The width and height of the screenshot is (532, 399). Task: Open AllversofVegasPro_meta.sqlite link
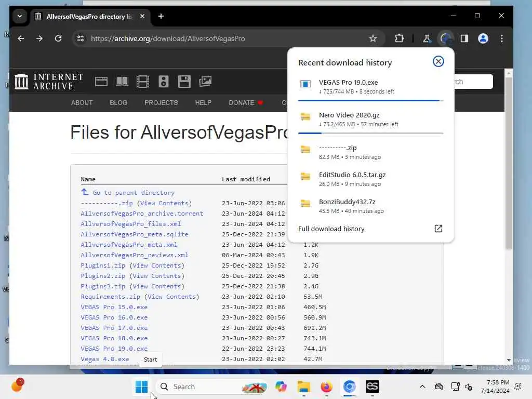(135, 234)
